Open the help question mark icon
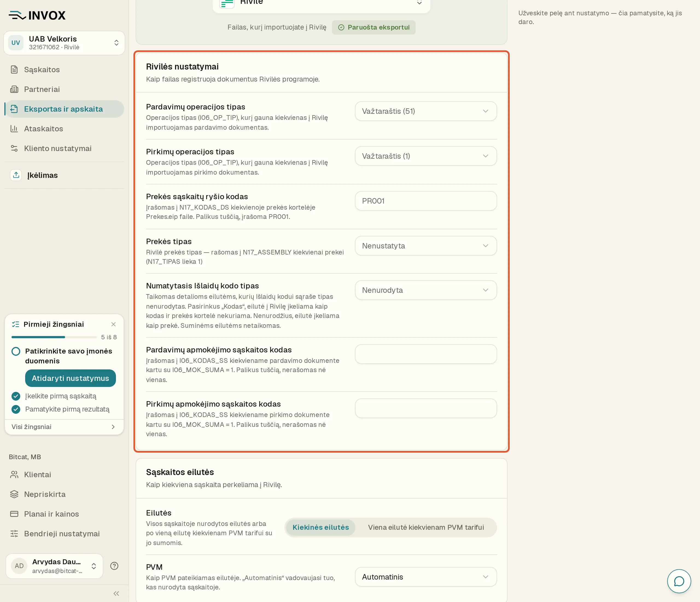The image size is (700, 602). pyautogui.click(x=114, y=566)
